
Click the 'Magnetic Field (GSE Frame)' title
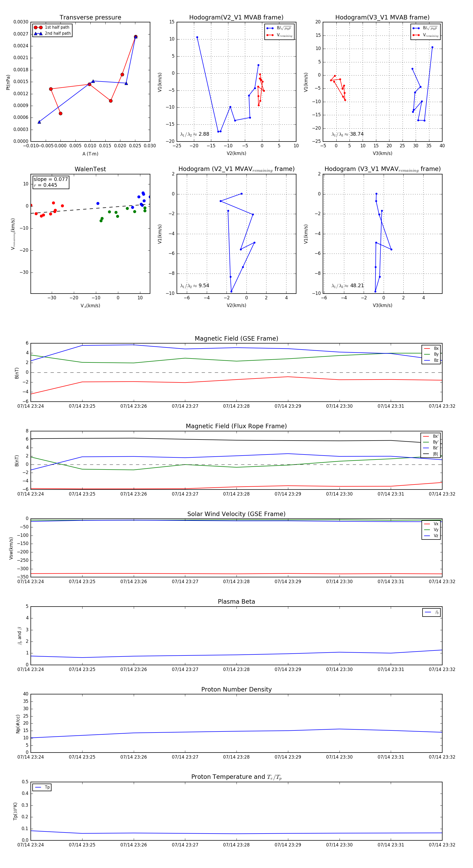pos(236,339)
